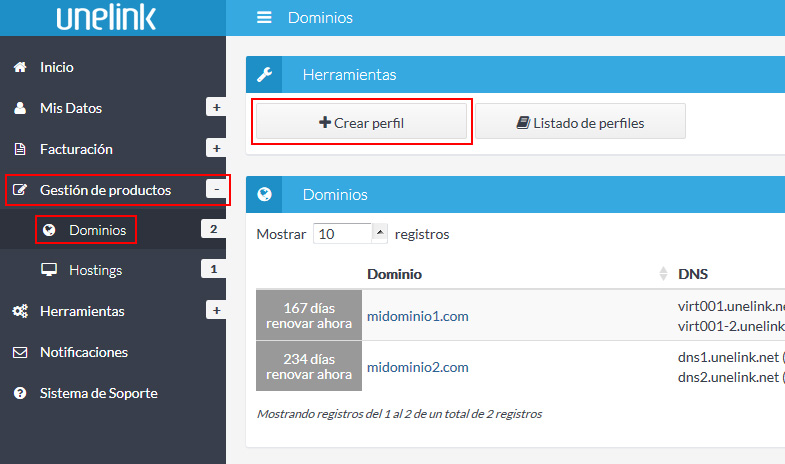Click the hamburger menu icon in header
This screenshot has height=464, width=785.
coord(264,17)
